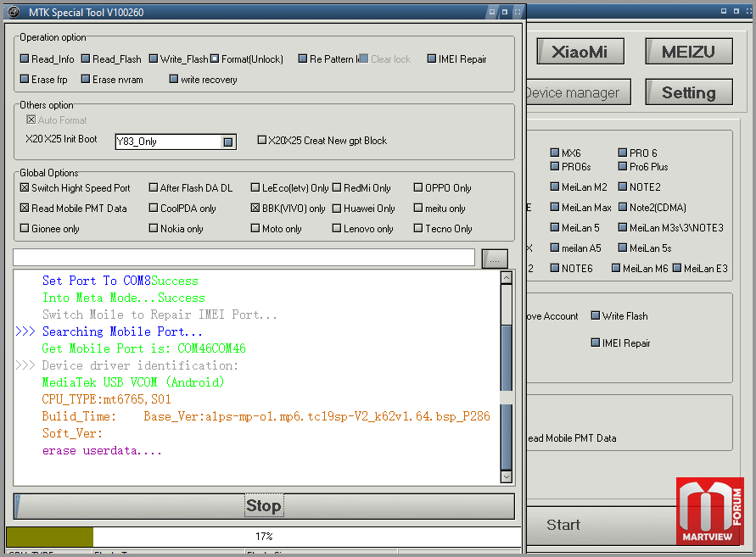Check X20X25 Creat New gpt Block
This screenshot has width=756, height=557.
pyautogui.click(x=262, y=140)
